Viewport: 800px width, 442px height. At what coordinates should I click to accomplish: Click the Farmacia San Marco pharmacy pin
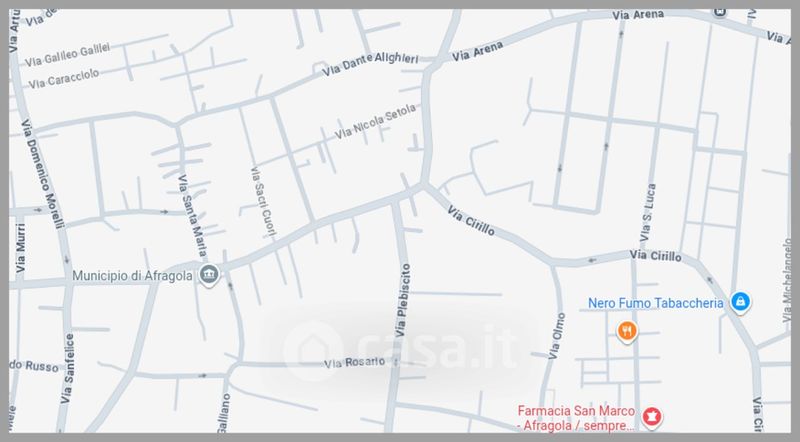[651, 417]
